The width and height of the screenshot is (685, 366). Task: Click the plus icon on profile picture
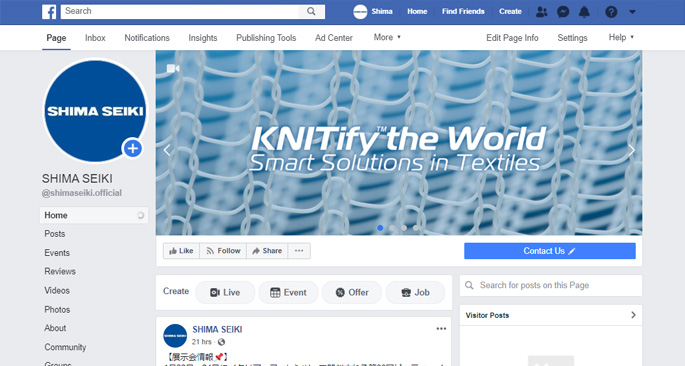tap(133, 148)
